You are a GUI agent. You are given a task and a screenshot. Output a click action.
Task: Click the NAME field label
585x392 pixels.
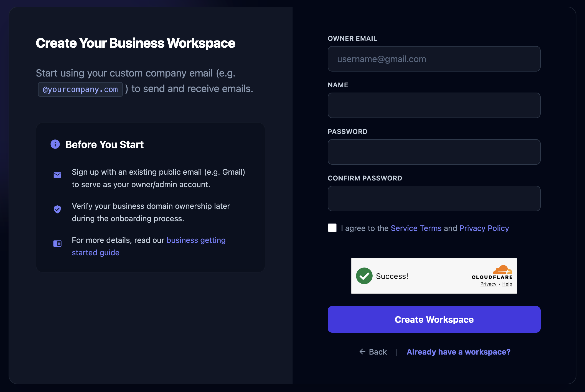[338, 85]
